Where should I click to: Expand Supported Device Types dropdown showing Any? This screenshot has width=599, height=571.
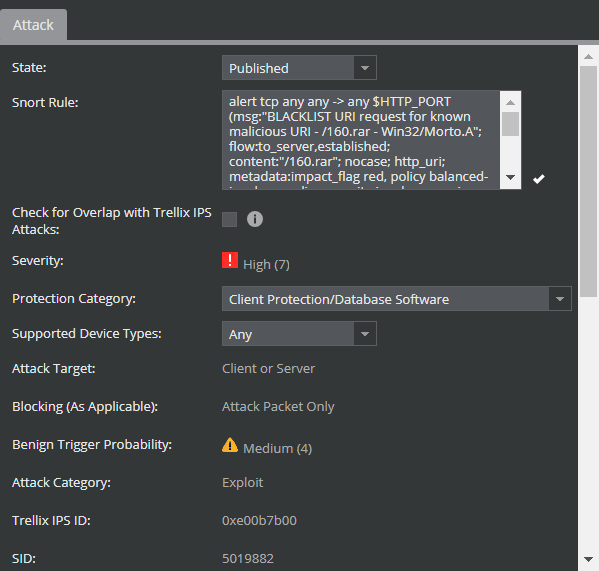(299, 334)
